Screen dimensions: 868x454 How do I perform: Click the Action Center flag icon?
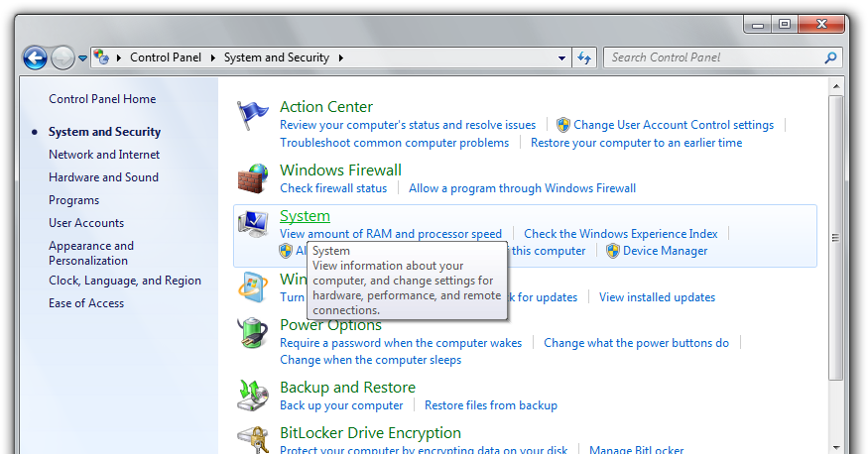pos(252,115)
